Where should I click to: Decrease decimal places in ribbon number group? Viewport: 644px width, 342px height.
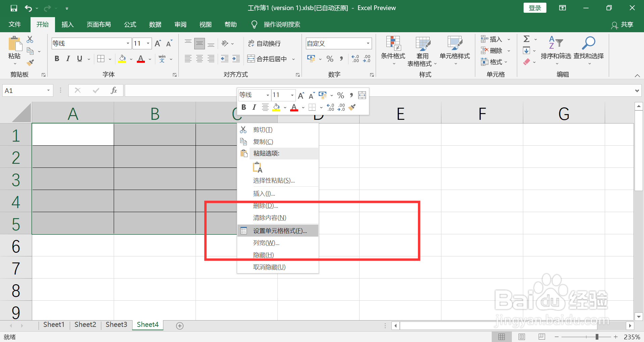click(x=367, y=59)
